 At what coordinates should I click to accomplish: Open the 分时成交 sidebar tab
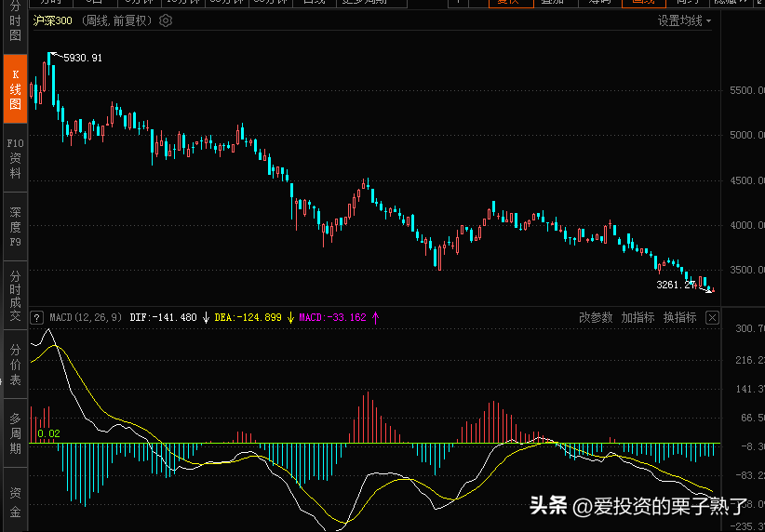(x=16, y=296)
